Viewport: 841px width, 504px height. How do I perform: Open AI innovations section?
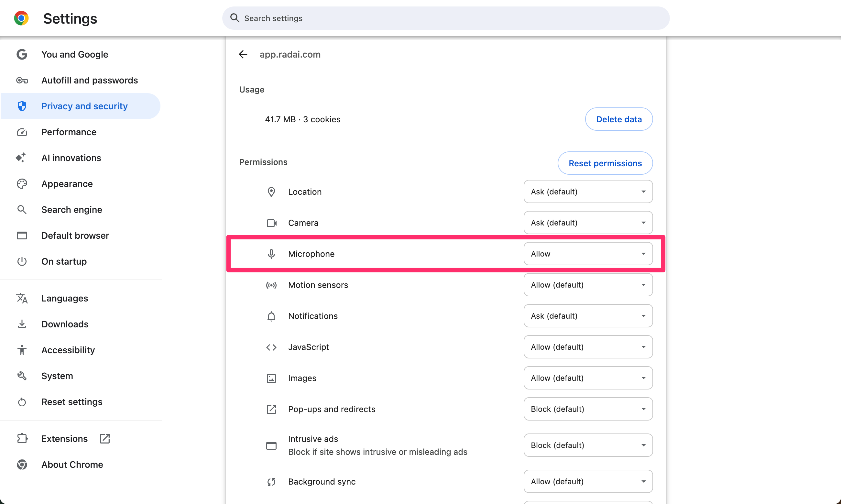coord(81,158)
